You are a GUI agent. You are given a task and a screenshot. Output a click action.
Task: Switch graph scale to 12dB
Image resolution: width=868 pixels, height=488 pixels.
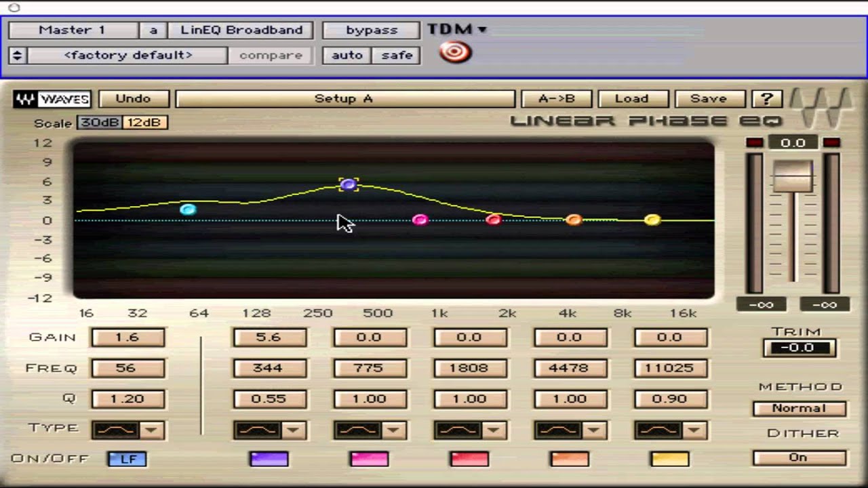(145, 123)
